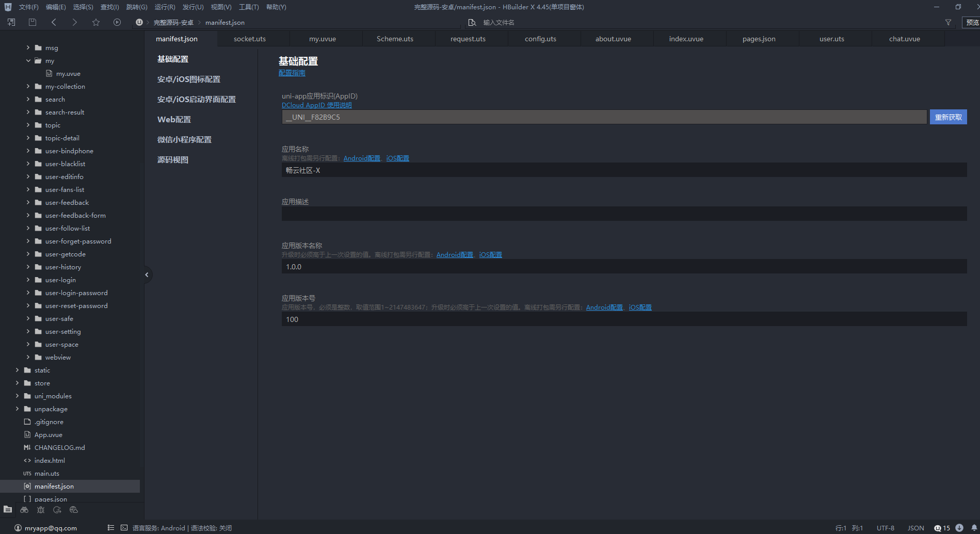Switch to the pages.json tab

click(759, 39)
